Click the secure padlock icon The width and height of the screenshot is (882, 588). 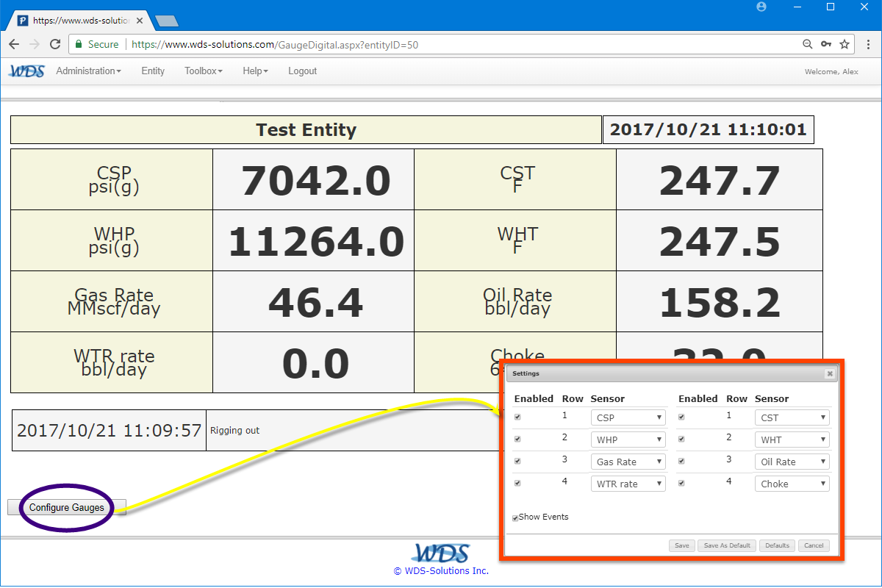pos(79,44)
